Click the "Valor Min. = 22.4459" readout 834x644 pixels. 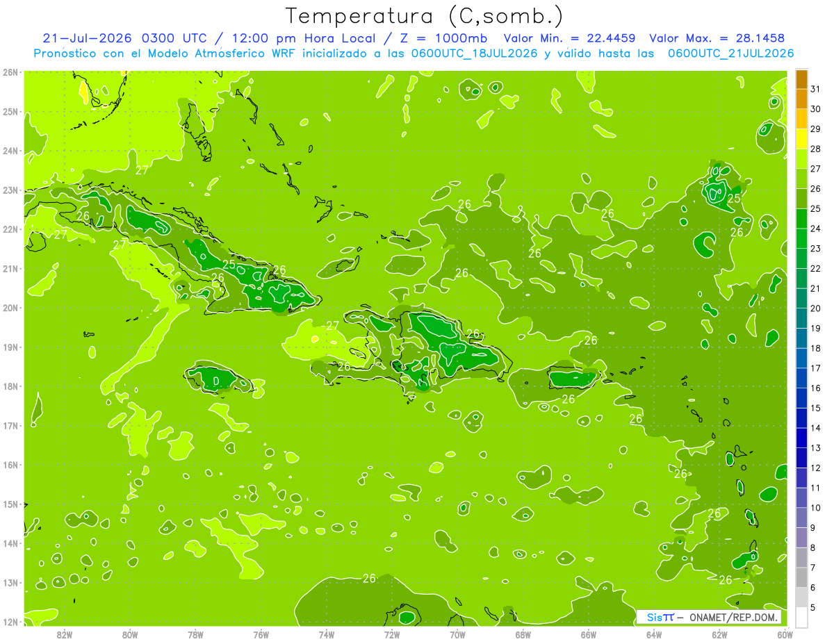[569, 38]
